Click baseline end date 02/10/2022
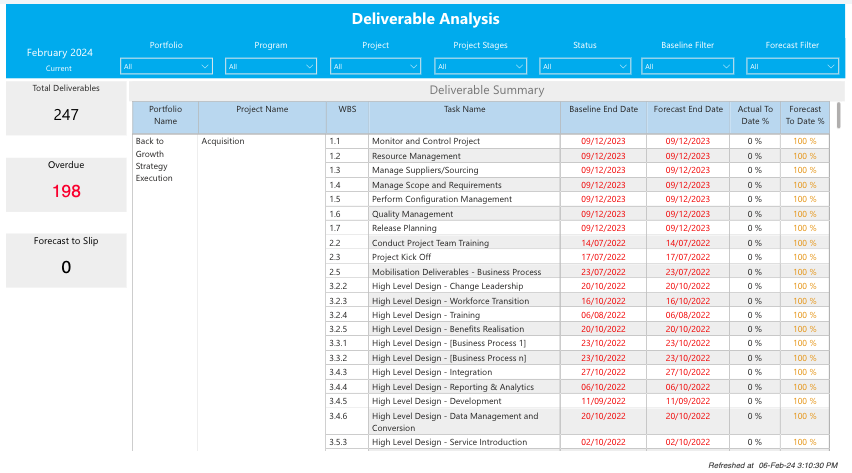The height and width of the screenshot is (473, 852). coord(603,442)
